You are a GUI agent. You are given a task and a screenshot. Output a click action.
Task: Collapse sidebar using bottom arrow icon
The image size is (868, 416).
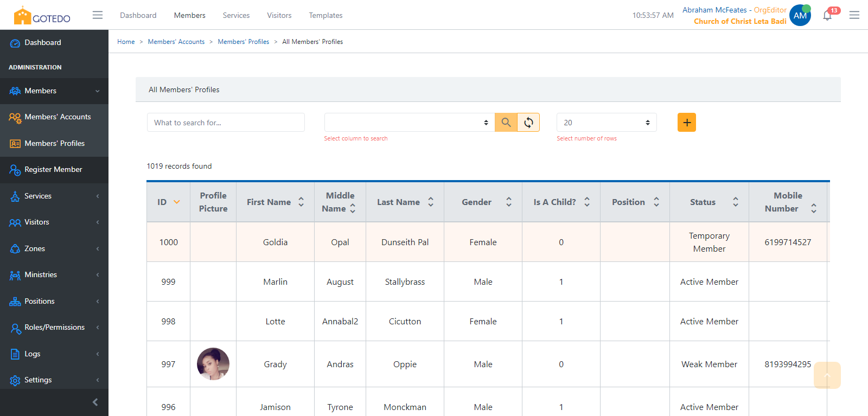[x=95, y=402]
